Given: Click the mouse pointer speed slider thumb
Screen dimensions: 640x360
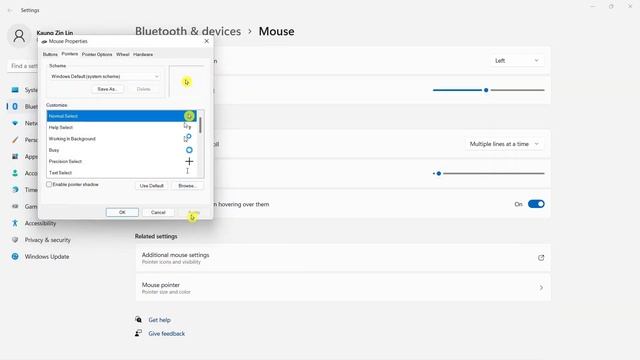Looking at the screenshot, I should point(486,90).
